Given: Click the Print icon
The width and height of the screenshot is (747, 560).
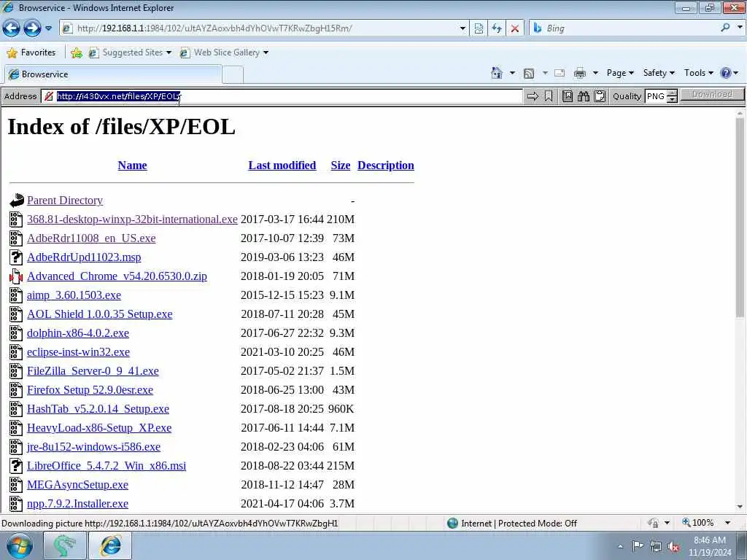Looking at the screenshot, I should coord(580,73).
